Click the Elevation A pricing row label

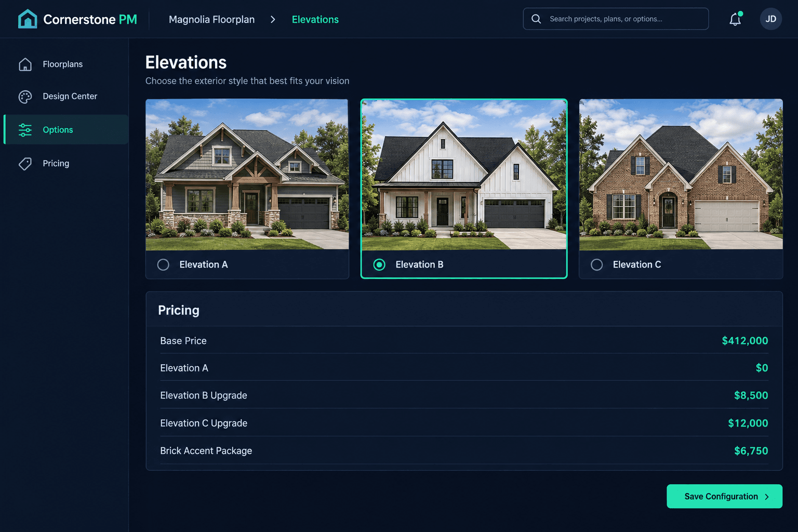184,368
